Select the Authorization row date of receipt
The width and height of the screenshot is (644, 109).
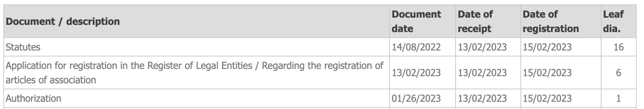[482, 98]
